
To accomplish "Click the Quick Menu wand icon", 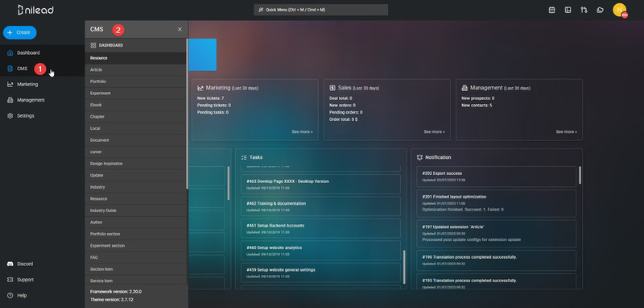I will (x=261, y=10).
